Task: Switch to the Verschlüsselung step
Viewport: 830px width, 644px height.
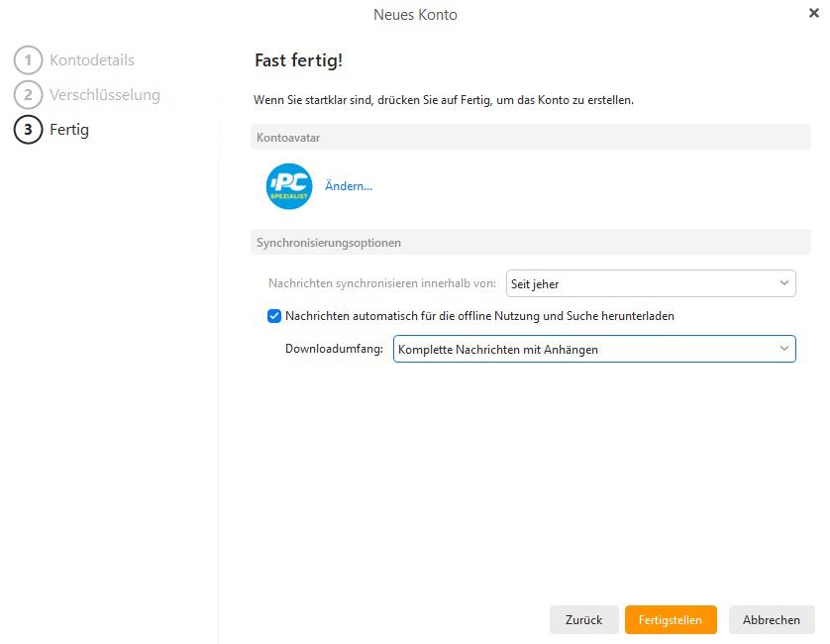Action: (105, 95)
